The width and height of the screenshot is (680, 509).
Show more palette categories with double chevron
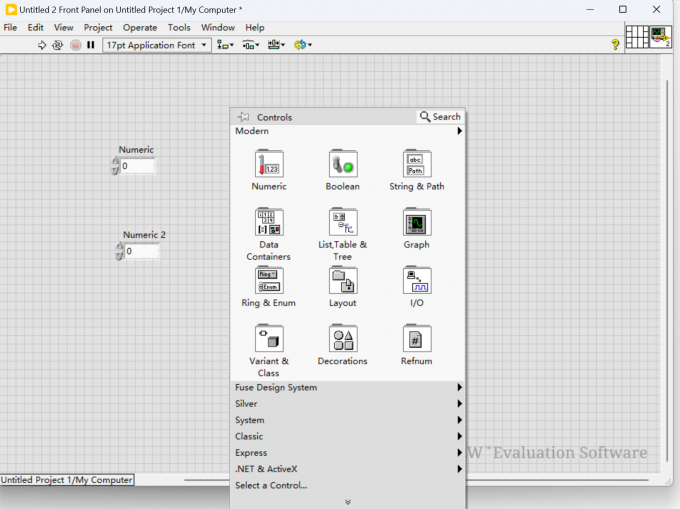pyautogui.click(x=348, y=502)
